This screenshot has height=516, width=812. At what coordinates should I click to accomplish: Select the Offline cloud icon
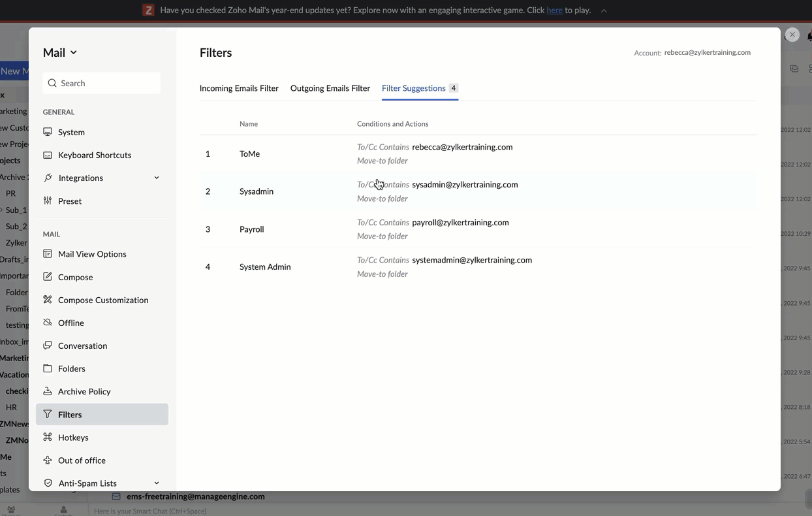coord(48,323)
